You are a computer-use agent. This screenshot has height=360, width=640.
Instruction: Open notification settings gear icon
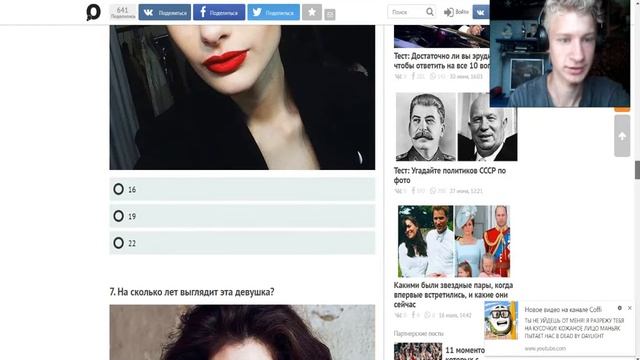[620, 308]
